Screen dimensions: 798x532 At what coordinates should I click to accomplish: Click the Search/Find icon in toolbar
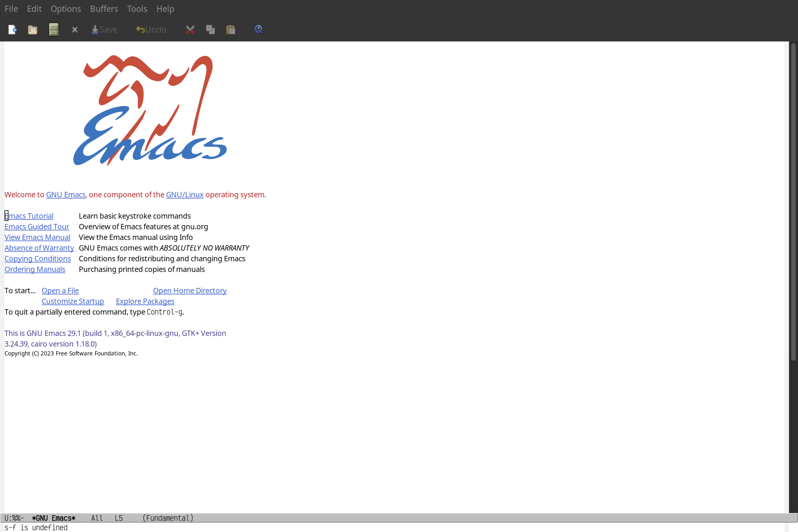(x=258, y=29)
